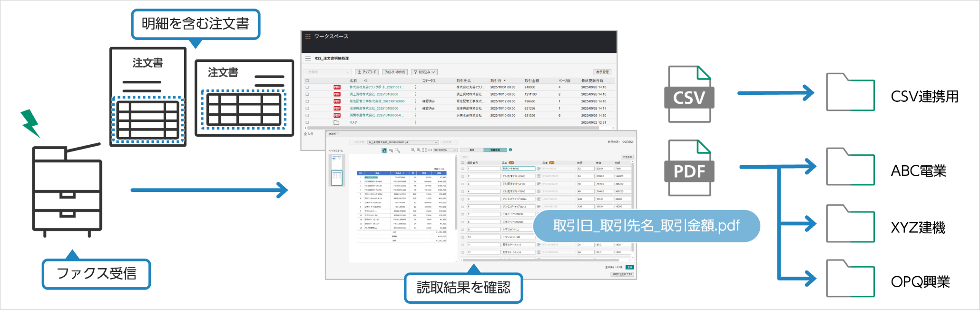Tick the select-all checkbox in file list header
Screen dimensions: 980x310
pyautogui.click(x=307, y=81)
